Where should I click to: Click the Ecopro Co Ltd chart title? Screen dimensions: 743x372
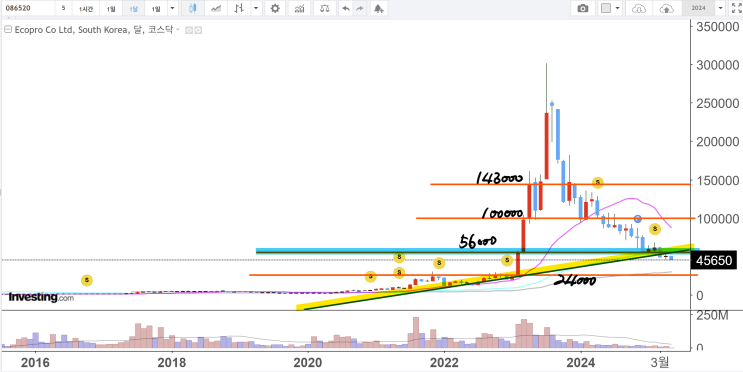[x=93, y=29]
